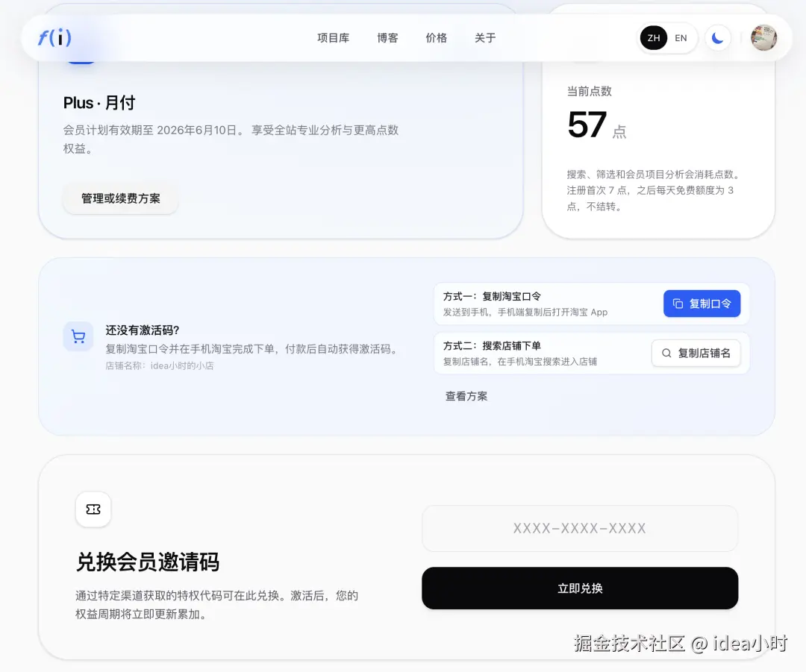Viewport: 806px width, 672px height.
Task: Open the 项目库 navigation item
Action: click(x=333, y=37)
